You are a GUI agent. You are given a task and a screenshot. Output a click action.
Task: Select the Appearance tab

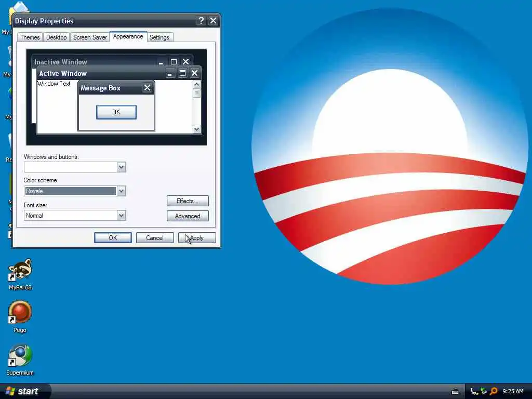click(x=128, y=37)
